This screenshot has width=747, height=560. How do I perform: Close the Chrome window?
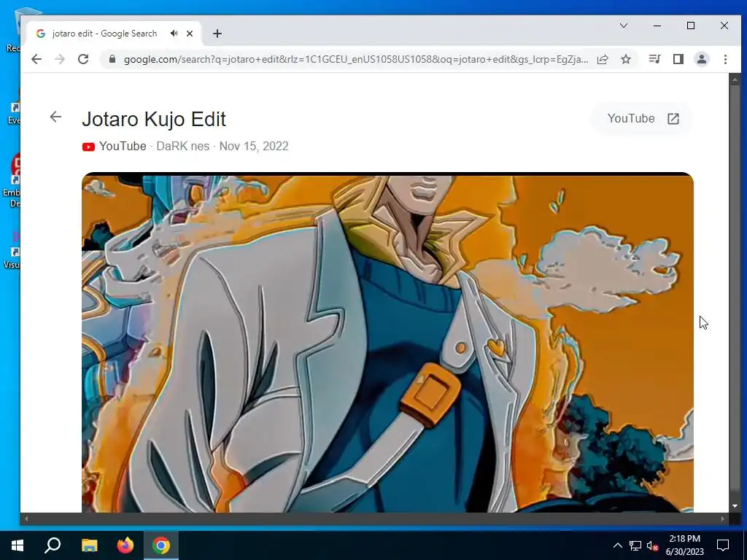click(724, 26)
